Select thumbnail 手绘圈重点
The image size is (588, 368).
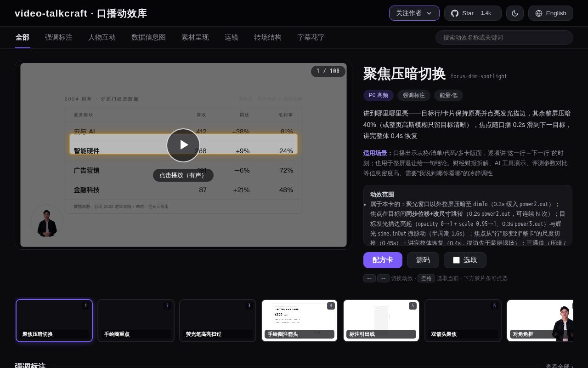(x=136, y=321)
